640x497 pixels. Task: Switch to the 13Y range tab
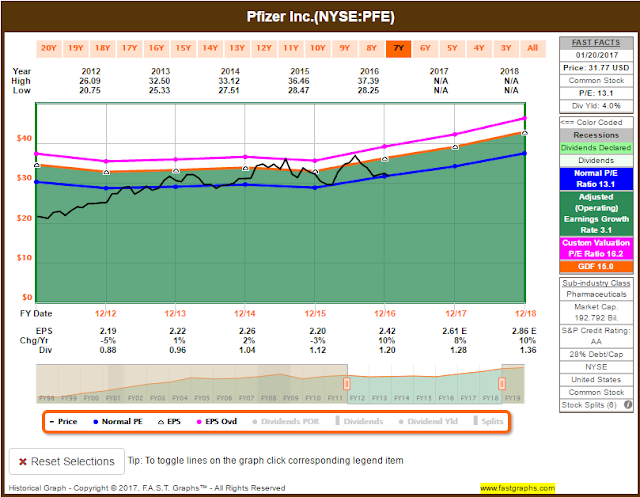pyautogui.click(x=237, y=48)
